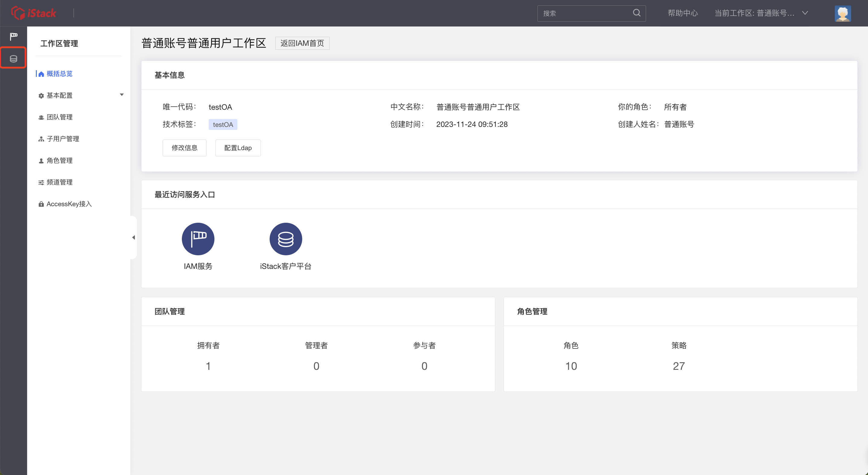Screen dimensions: 868x475
Task: Click the 返回IAM首页 button
Action: click(x=302, y=43)
